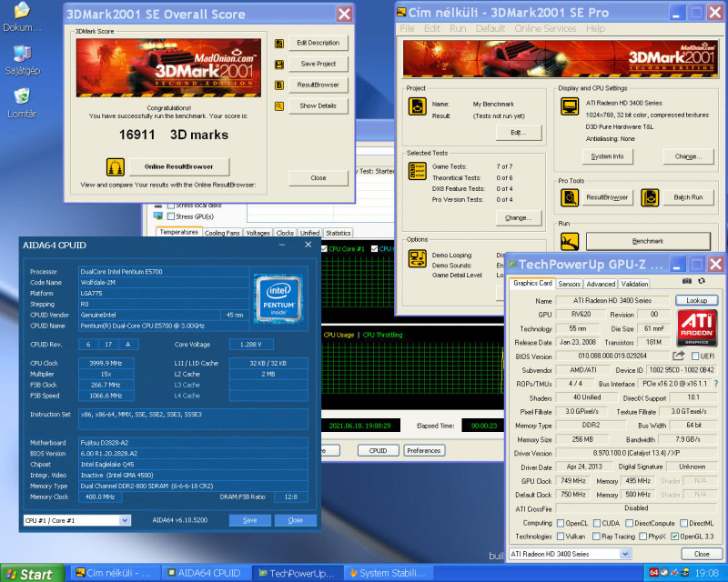Click the ATI Radeon logo in GPU-Z
Screen dimensions: 728x582
(x=696, y=328)
